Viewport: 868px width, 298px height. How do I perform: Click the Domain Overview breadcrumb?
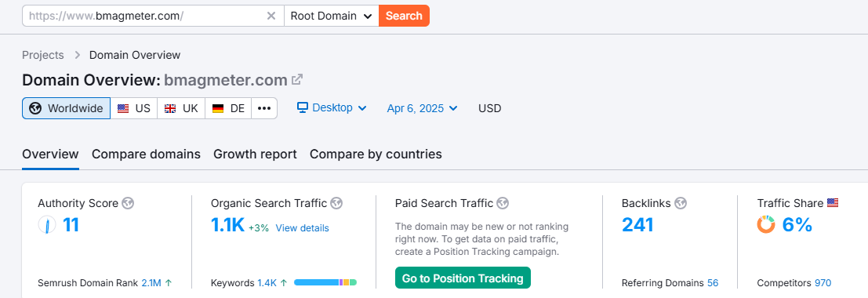pos(135,55)
